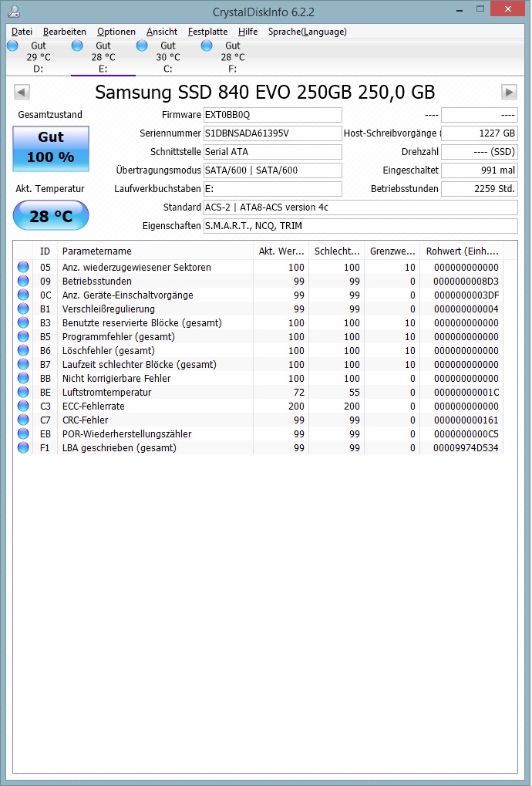Click the blue status orb for drive D:
Screen dimensions: 532x786
point(12,46)
